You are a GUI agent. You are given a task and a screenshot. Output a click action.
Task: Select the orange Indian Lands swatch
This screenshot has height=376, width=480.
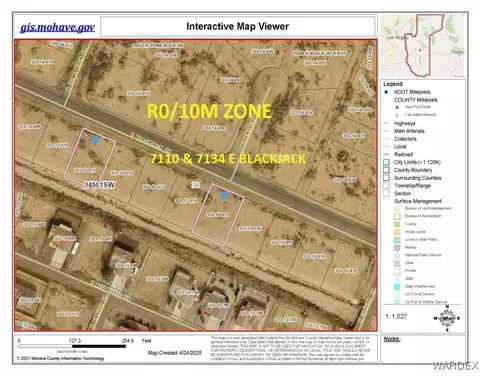coord(397,232)
